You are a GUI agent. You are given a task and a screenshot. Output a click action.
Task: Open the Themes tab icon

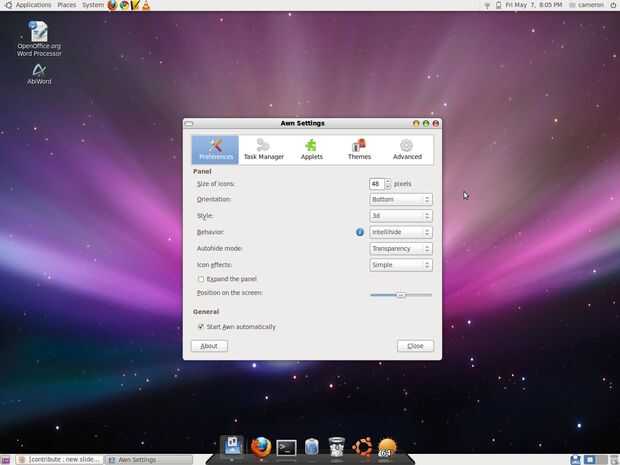359,146
